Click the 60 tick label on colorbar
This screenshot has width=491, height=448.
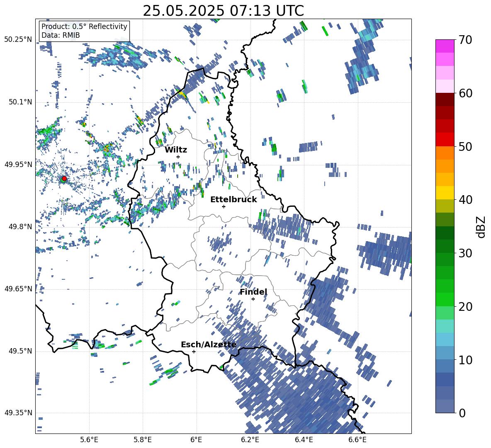tap(465, 93)
